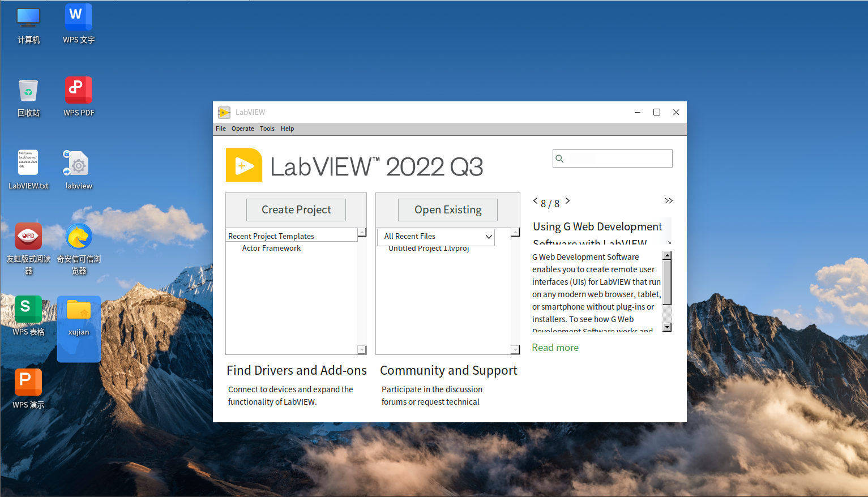
Task: Open the WPS 演示 desktop icon
Action: pyautogui.click(x=28, y=389)
